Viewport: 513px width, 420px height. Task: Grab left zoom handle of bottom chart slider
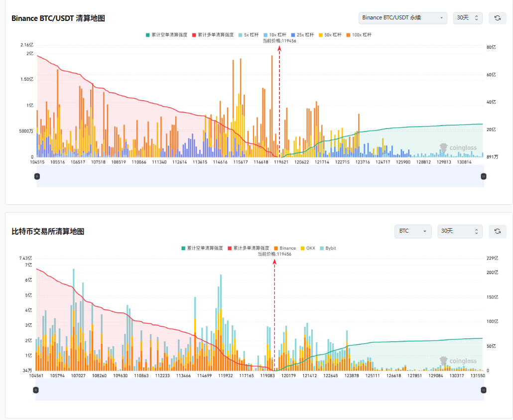coord(36,390)
